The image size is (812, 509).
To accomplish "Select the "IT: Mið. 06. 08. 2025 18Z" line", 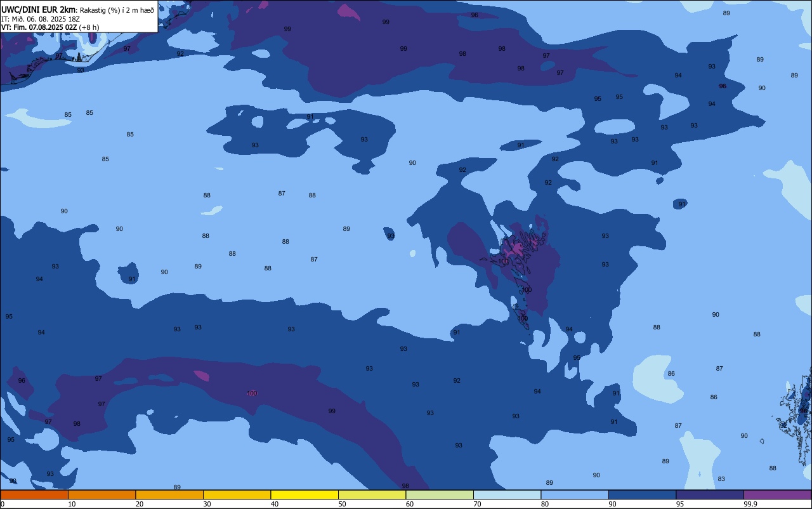I will [x=40, y=19].
